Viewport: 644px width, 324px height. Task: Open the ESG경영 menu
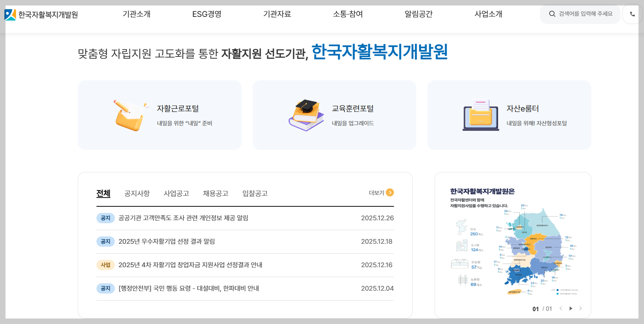(207, 14)
